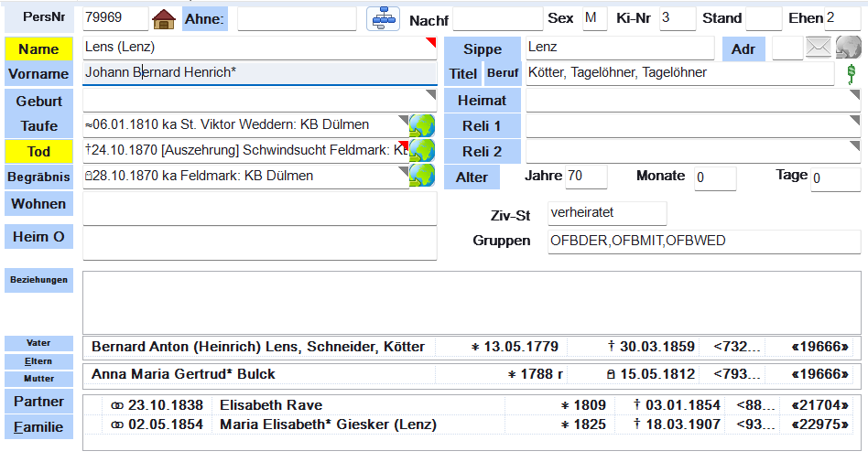Screen dimensions: 868x462
Task: Click the envelope mail icon
Action: click(819, 48)
